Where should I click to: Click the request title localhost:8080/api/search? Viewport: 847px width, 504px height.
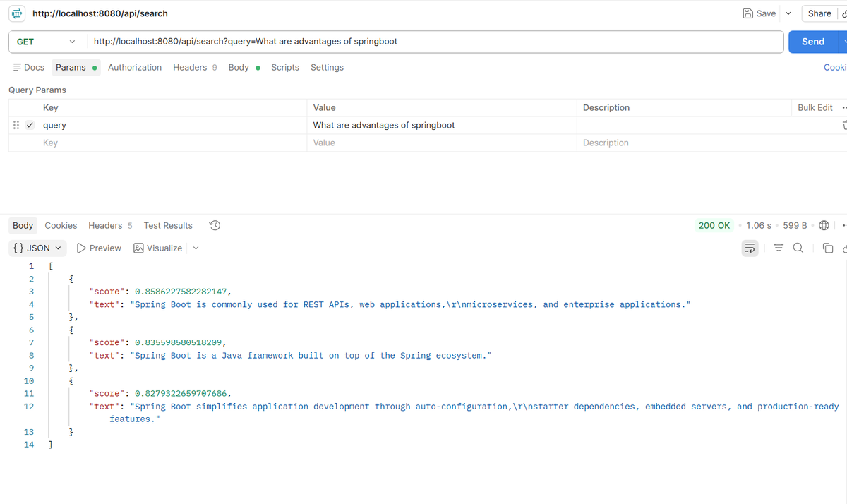pos(100,13)
